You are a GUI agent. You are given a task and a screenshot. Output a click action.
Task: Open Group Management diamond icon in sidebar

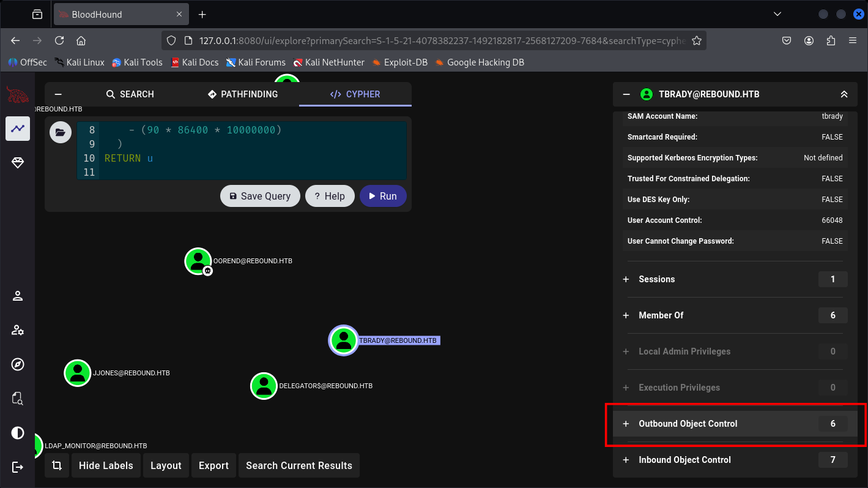click(x=18, y=163)
